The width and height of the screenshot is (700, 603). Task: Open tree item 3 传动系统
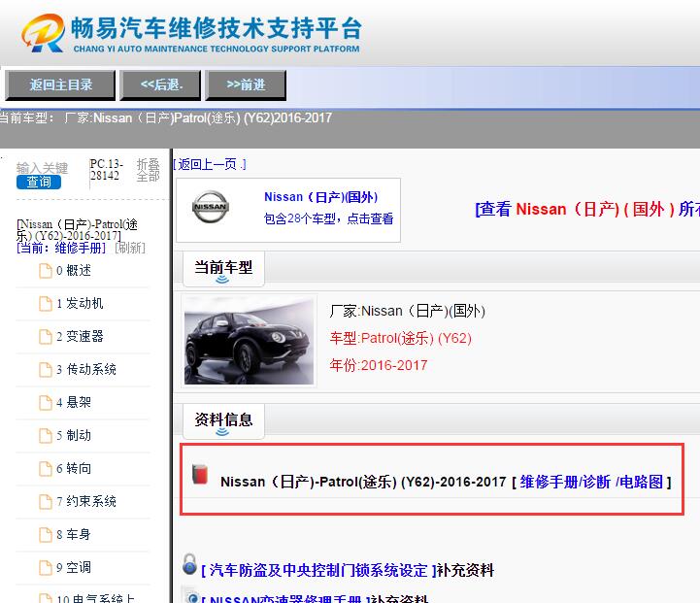86,370
